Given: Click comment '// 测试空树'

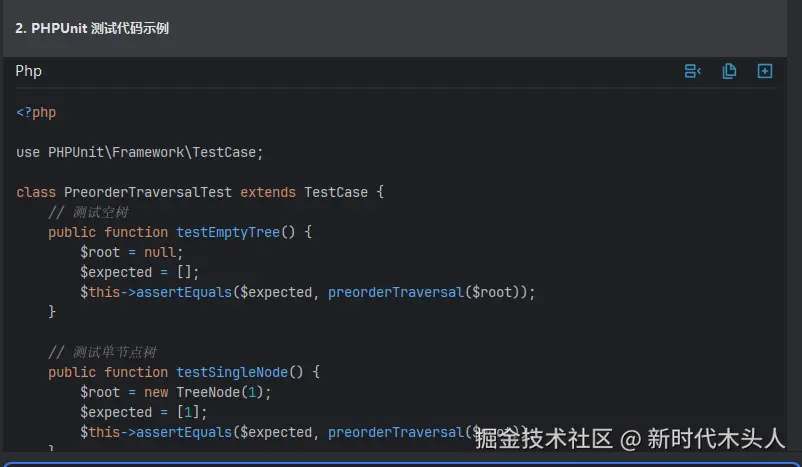Looking at the screenshot, I should 88,212.
